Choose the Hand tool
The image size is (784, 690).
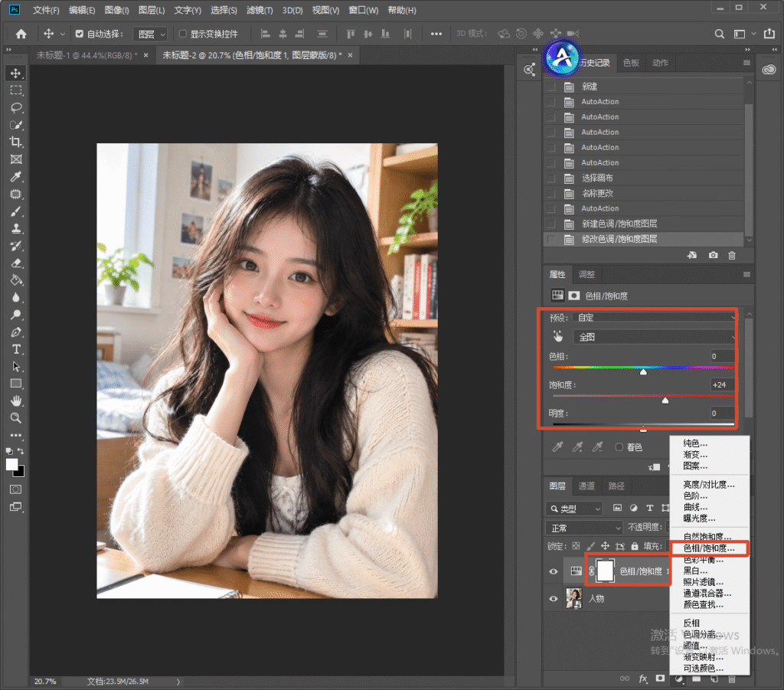click(16, 401)
